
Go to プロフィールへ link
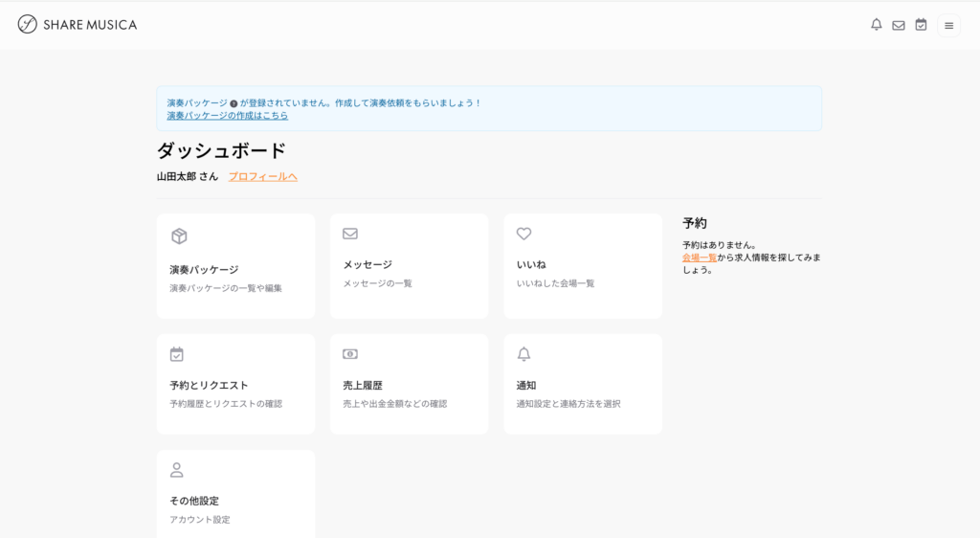tap(263, 176)
